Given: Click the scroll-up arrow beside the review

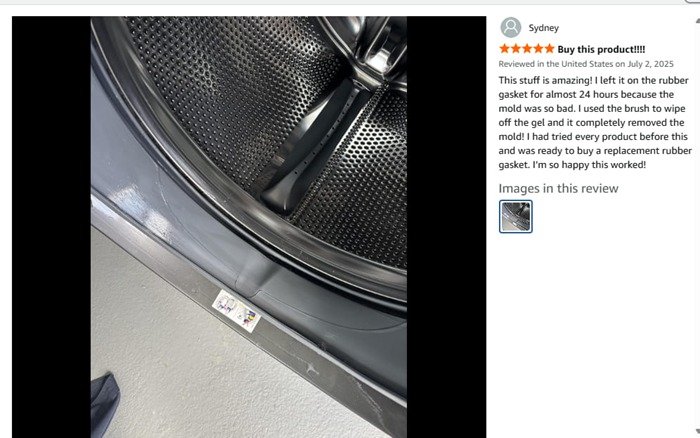Looking at the screenshot, I should tap(697, 21).
